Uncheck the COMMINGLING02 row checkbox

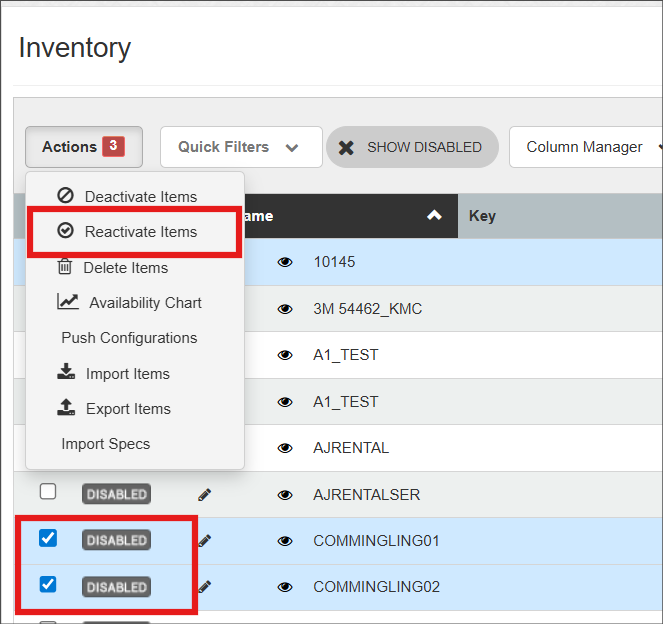[48, 584]
